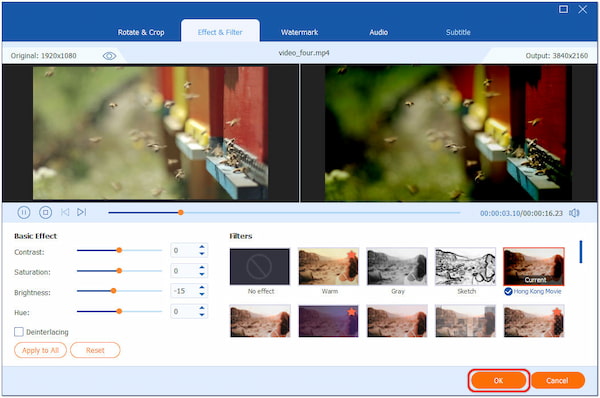Decrease Brightness value with down arrow
This screenshot has height=398, width=600.
[x=202, y=294]
